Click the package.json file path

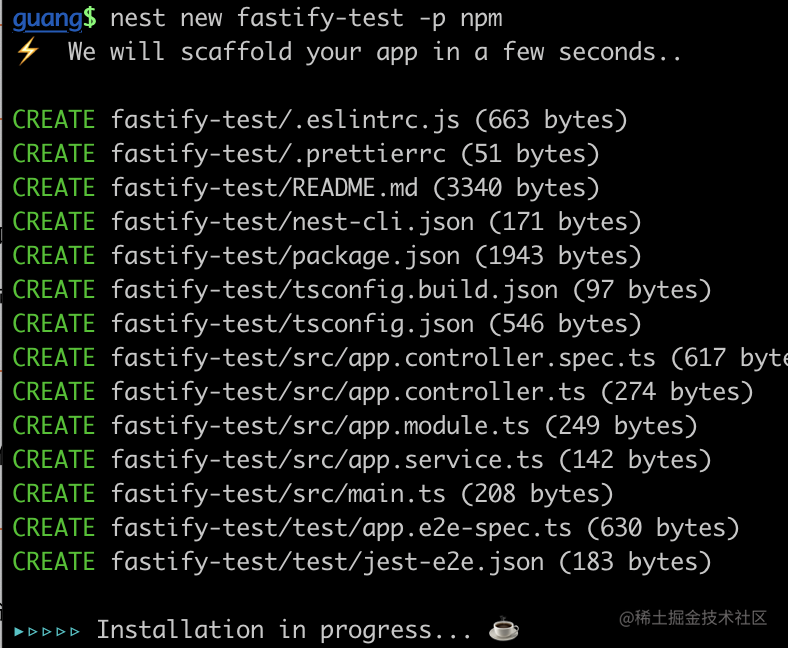point(285,256)
